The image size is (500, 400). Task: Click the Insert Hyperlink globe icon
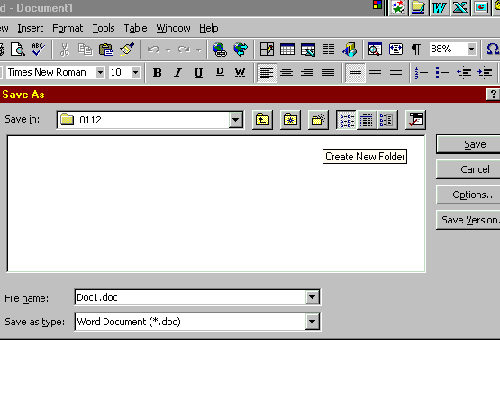[220, 49]
